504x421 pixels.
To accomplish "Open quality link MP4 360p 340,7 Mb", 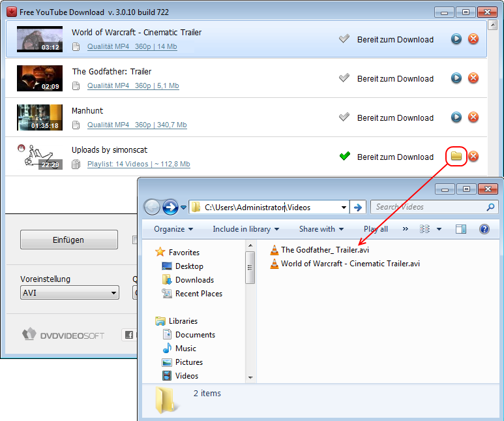I will (137, 125).
